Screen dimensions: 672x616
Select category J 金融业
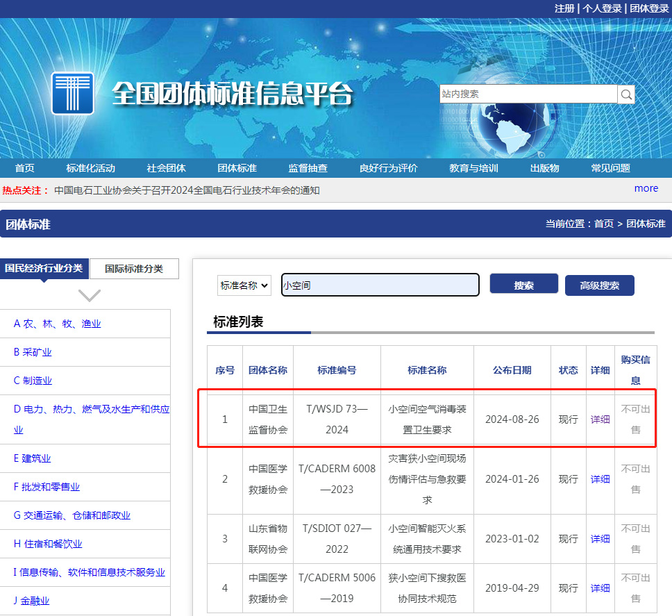(x=32, y=601)
